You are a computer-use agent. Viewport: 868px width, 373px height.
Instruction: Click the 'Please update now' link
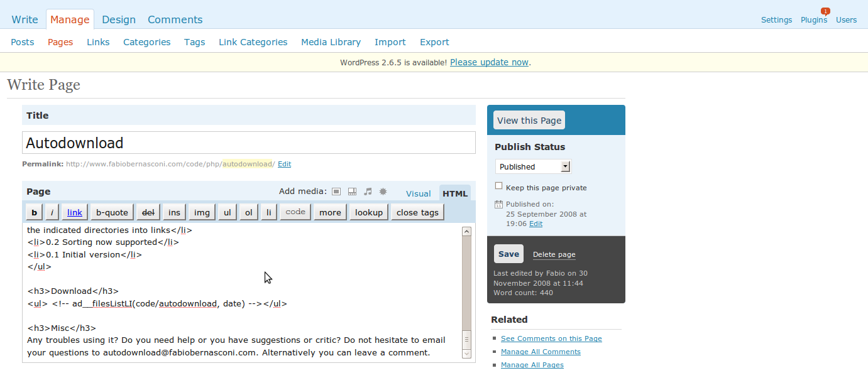coord(489,62)
